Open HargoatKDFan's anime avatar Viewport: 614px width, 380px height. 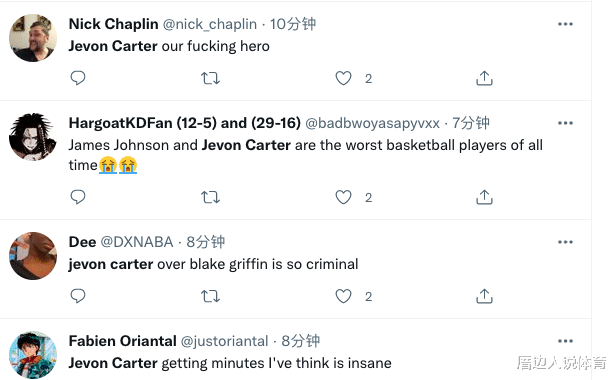33,137
